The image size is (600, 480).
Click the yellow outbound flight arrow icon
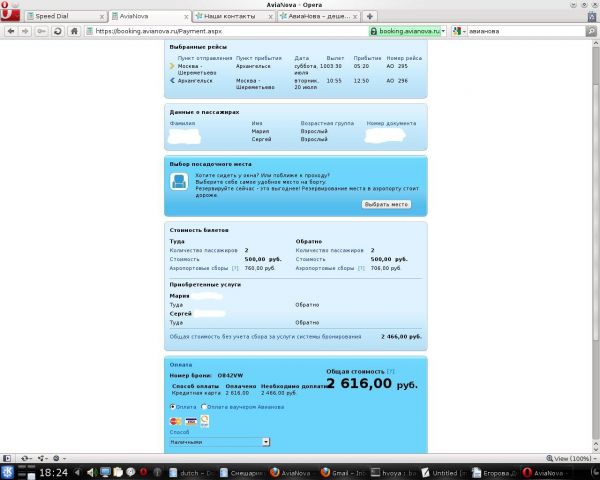172,66
